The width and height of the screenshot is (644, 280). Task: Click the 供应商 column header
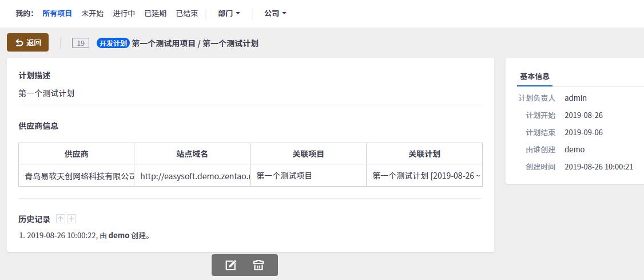point(77,154)
